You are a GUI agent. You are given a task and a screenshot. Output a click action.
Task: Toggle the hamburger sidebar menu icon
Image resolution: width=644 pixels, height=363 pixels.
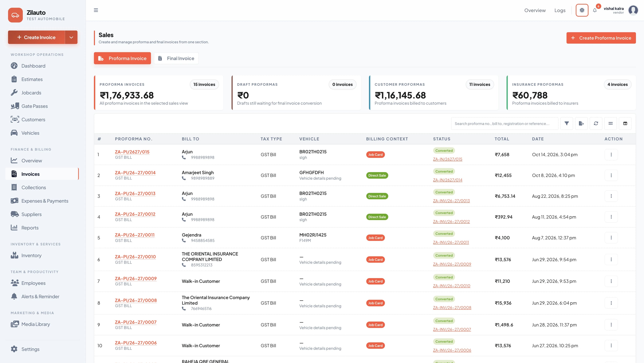[96, 10]
